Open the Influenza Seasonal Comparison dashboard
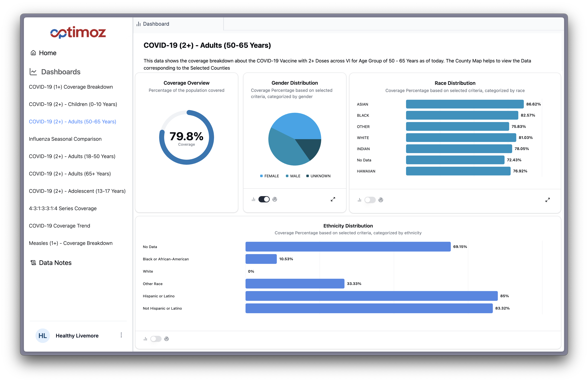The image size is (588, 382). pyautogui.click(x=65, y=139)
